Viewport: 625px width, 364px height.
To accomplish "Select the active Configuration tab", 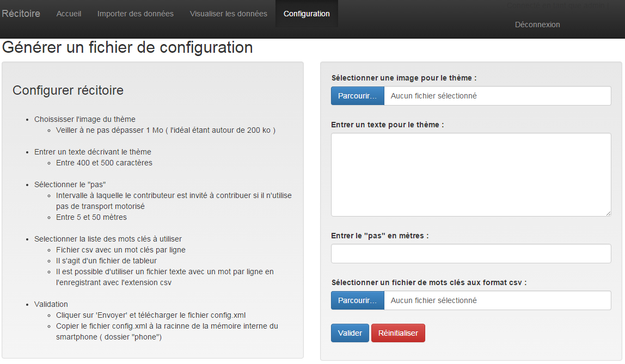I will 307,14.
